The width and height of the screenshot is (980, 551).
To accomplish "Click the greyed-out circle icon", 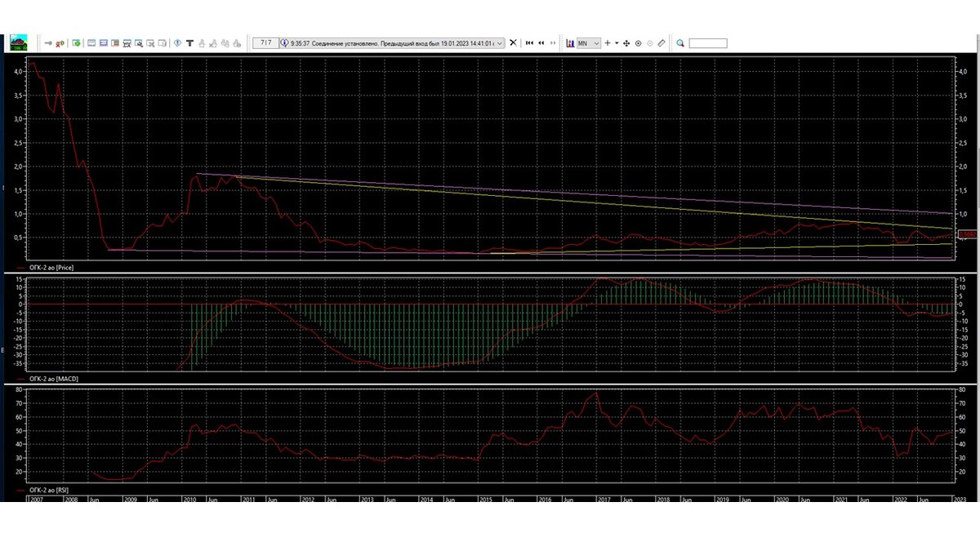I will click(x=650, y=42).
